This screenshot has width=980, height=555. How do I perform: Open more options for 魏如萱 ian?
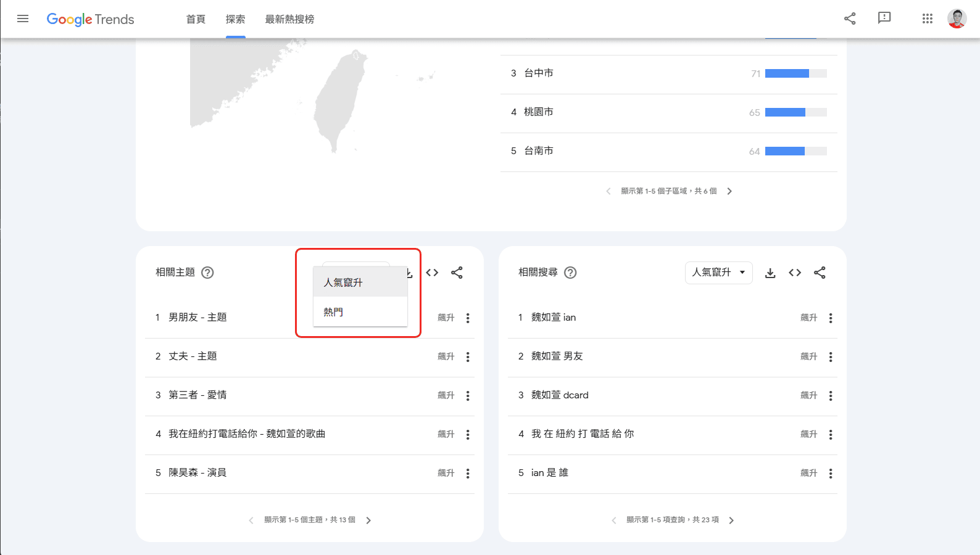[x=831, y=318]
